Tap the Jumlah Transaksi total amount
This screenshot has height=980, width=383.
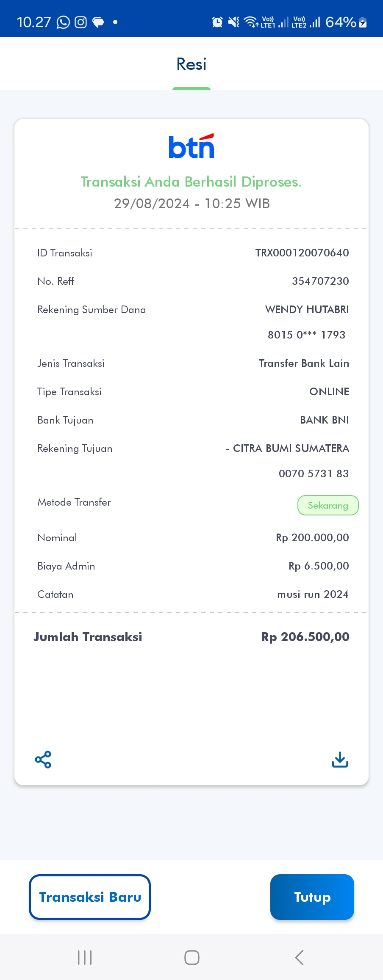pyautogui.click(x=305, y=637)
